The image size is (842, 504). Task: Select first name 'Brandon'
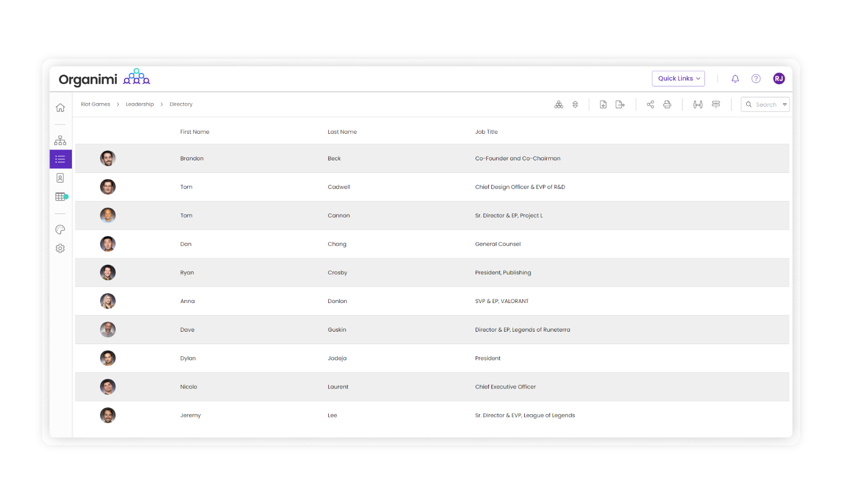coord(192,158)
